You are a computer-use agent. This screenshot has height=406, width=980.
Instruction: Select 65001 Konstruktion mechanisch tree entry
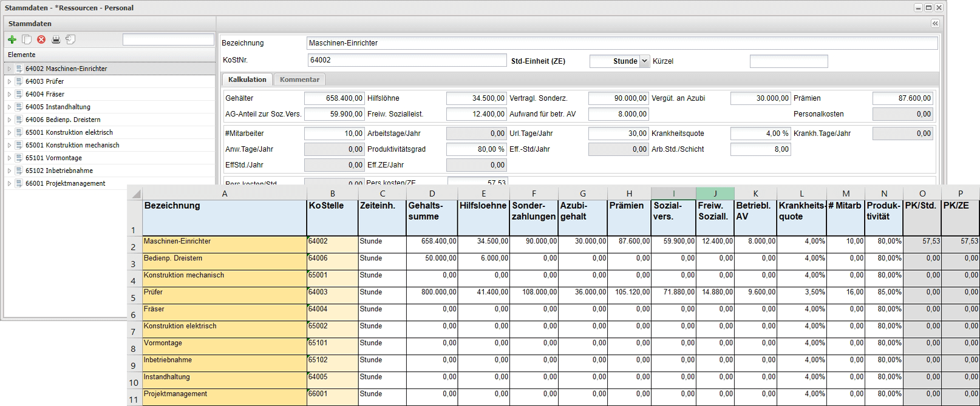[x=110, y=145]
